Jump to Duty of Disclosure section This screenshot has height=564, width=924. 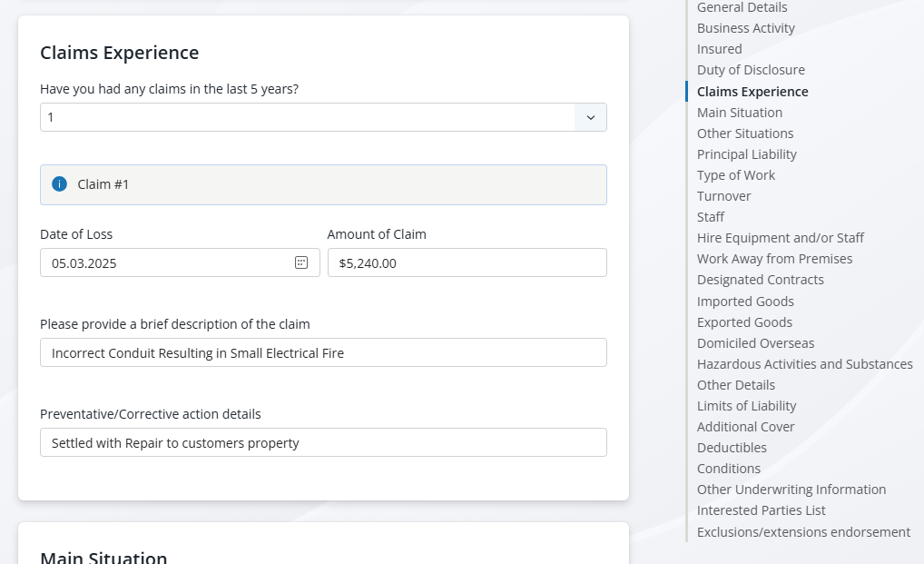point(751,70)
